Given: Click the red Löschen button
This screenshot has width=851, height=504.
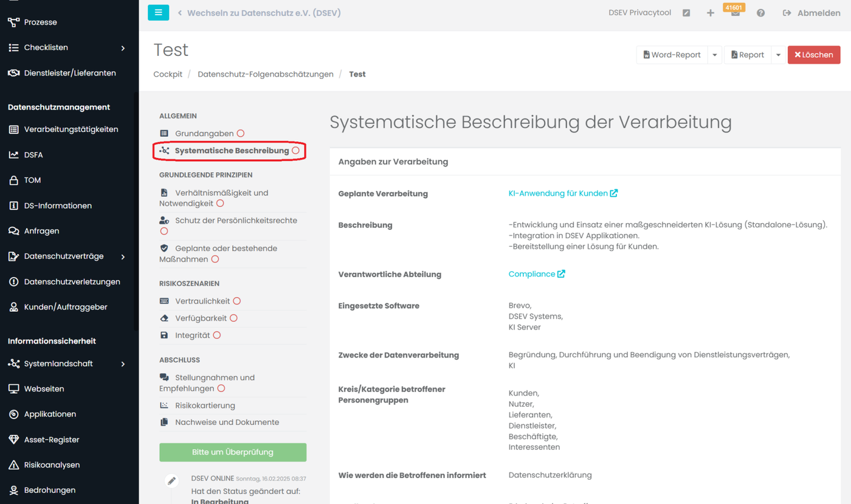Looking at the screenshot, I should point(813,55).
